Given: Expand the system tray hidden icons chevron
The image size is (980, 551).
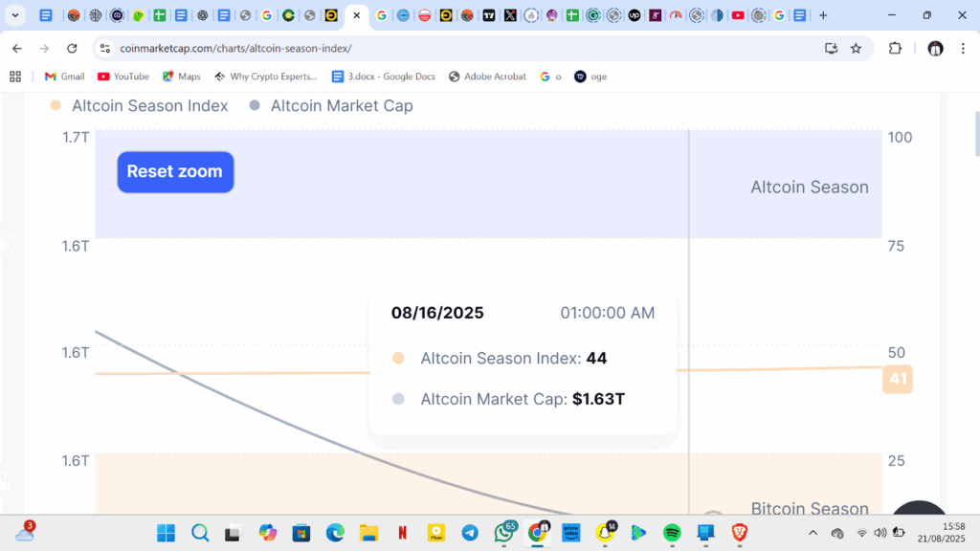Looking at the screenshot, I should 813,533.
